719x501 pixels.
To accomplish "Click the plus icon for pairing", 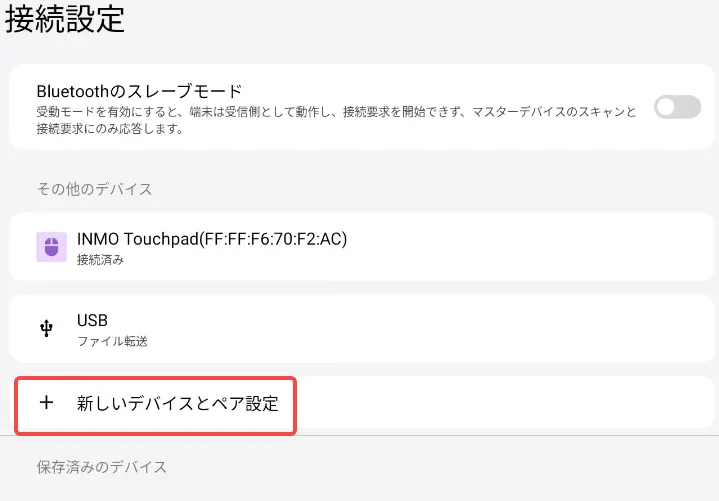I will pyautogui.click(x=45, y=404).
